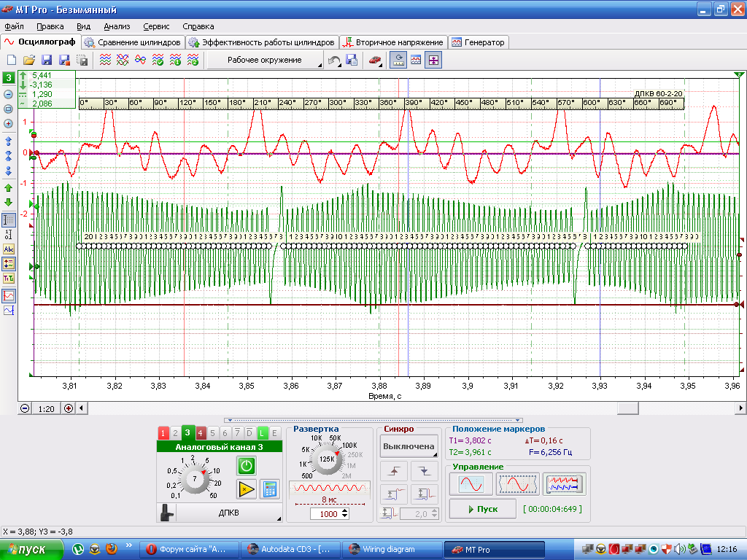Click the 1000 sweep value input field
Screen dimensions: 747x560
pos(326,514)
